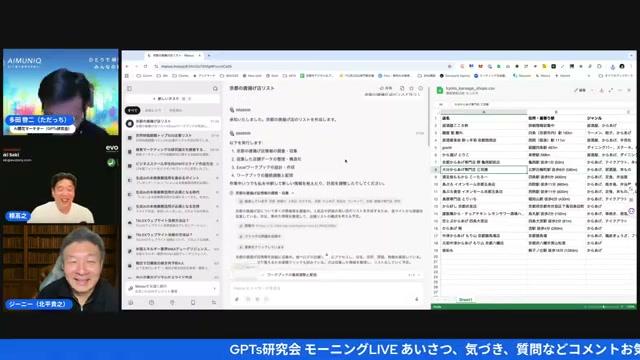Open a new browser tab with plus
640x360 pixels.
tap(209, 55)
